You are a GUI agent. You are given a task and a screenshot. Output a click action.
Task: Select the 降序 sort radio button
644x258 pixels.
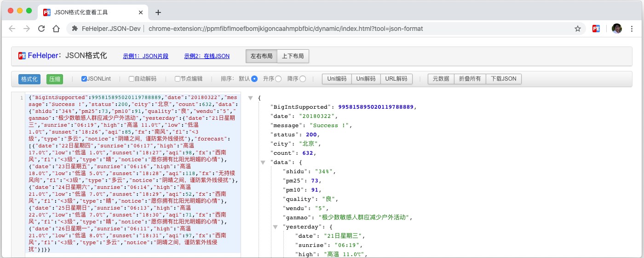click(303, 79)
